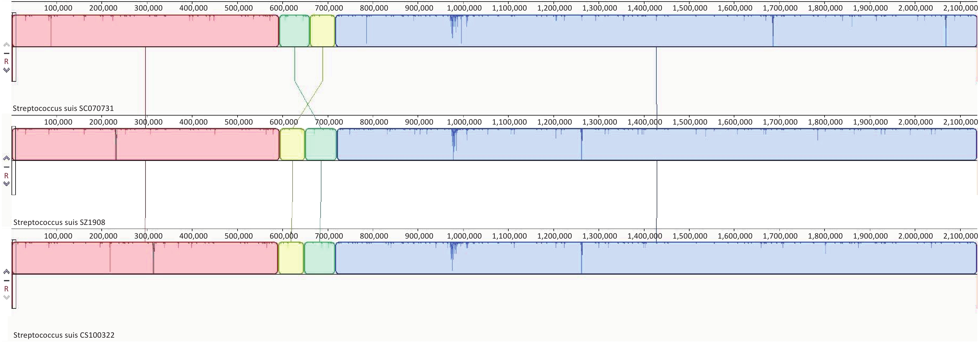980x342 pixels.
Task: Click 400,000 on the SC070731 ruler
Action: (193, 8)
